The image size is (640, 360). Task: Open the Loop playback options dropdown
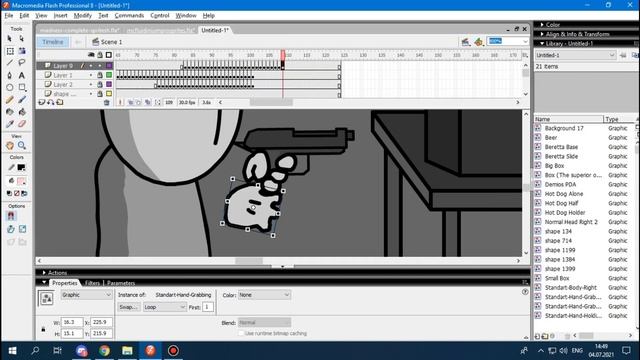(164, 307)
